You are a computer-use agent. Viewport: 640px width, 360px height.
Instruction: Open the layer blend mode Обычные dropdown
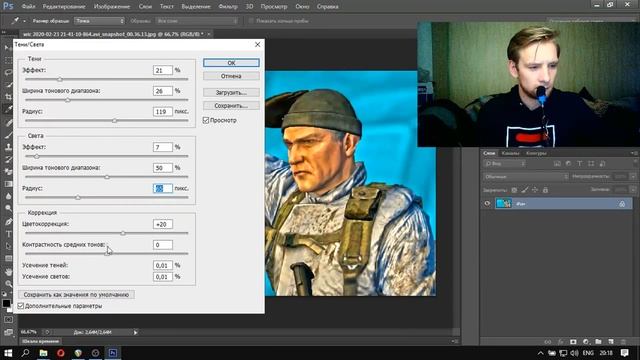click(526, 177)
